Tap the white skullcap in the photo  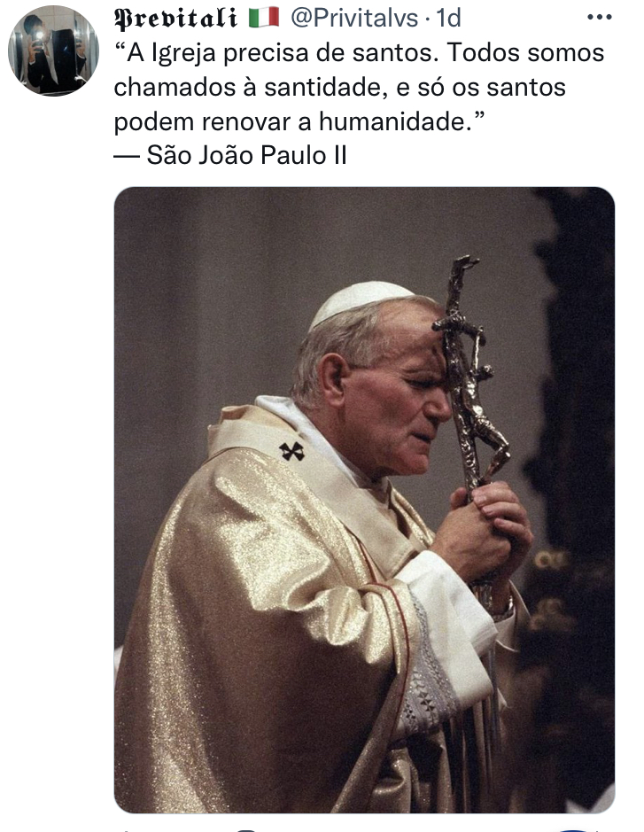(x=361, y=301)
